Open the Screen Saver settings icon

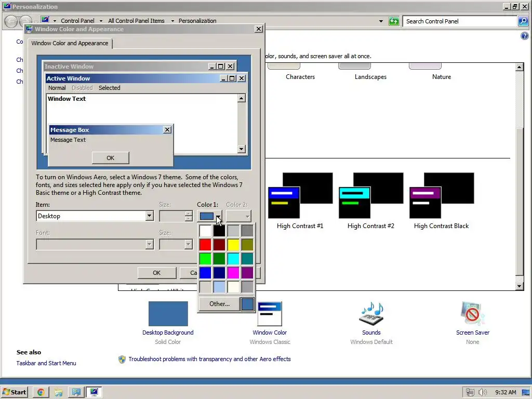pyautogui.click(x=473, y=313)
